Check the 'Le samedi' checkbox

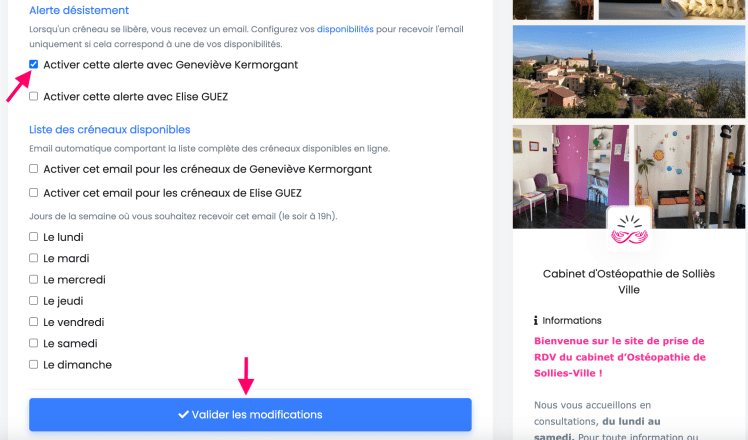(34, 344)
